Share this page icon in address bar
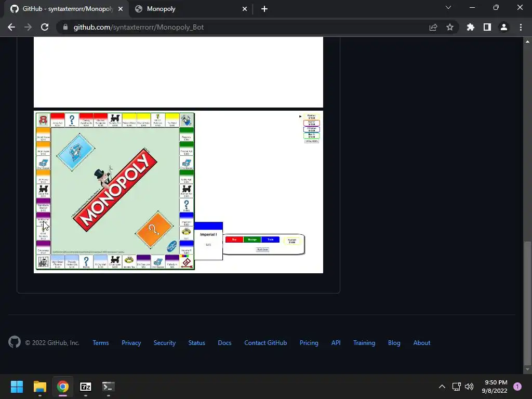 pyautogui.click(x=433, y=27)
